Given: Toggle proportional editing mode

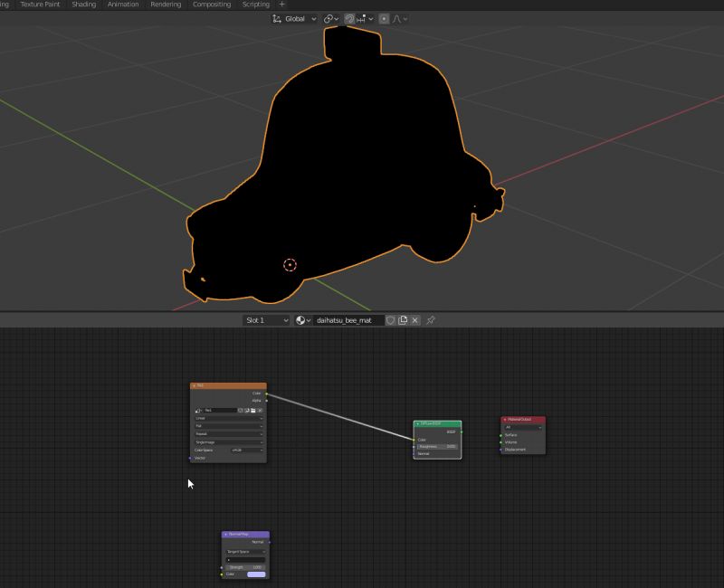Looking at the screenshot, I should pyautogui.click(x=385, y=19).
